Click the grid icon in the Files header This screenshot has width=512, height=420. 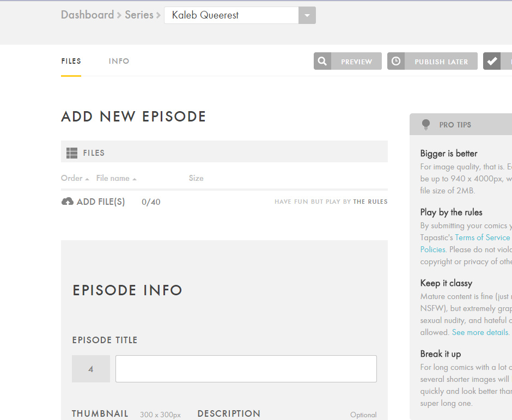pyautogui.click(x=71, y=153)
